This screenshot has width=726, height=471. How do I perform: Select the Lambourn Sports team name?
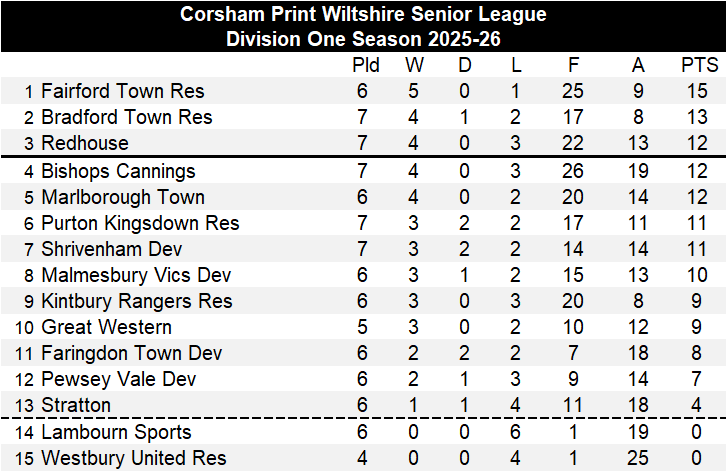coord(114,432)
